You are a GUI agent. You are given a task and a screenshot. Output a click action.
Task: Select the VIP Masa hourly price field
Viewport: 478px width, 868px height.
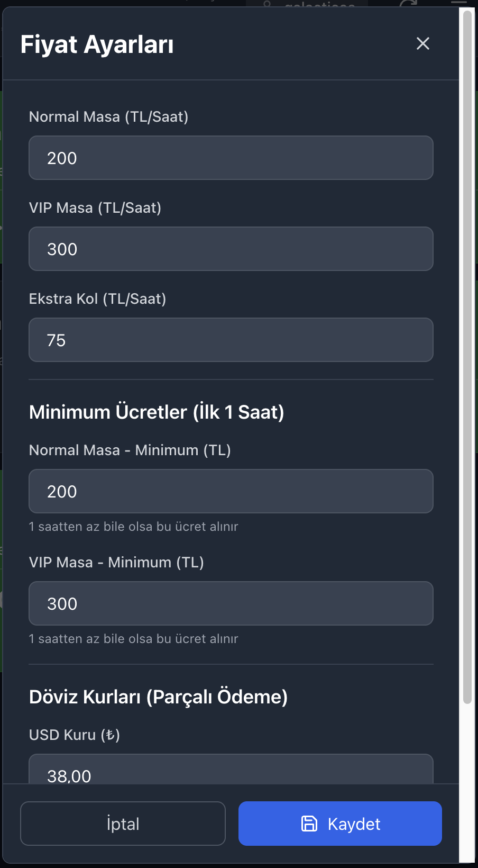tap(231, 249)
